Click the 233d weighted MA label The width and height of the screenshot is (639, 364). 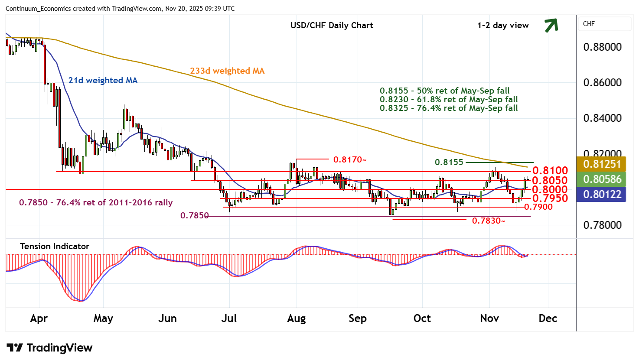click(227, 71)
